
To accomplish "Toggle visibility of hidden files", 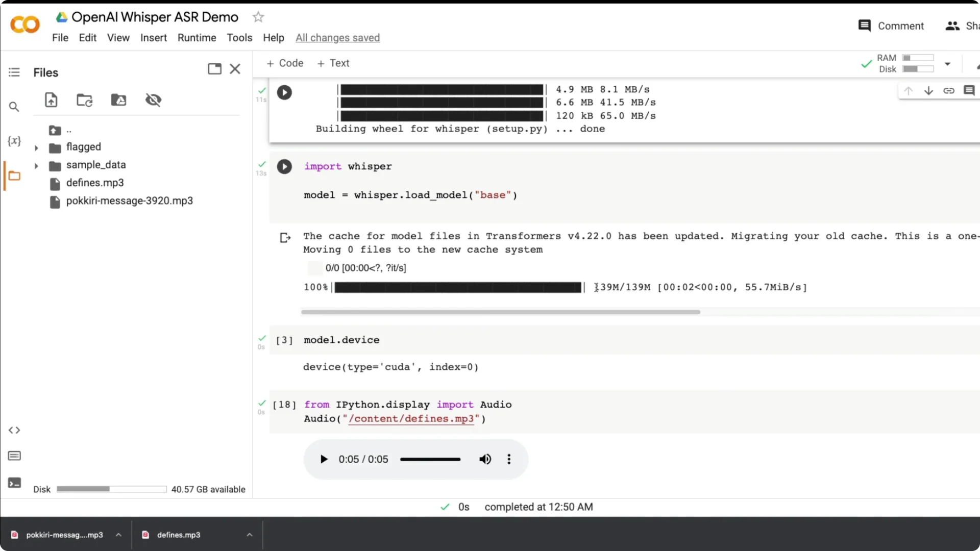I will (x=154, y=99).
